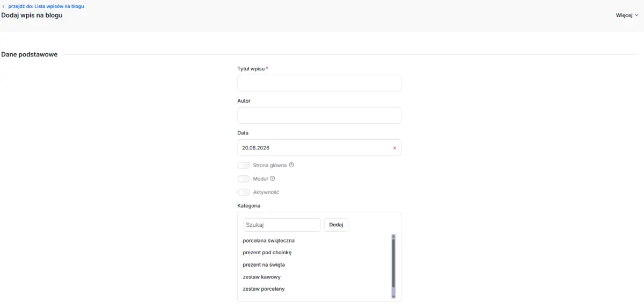644x308 pixels.
Task: Click the Dodaj category button
Action: click(336, 225)
